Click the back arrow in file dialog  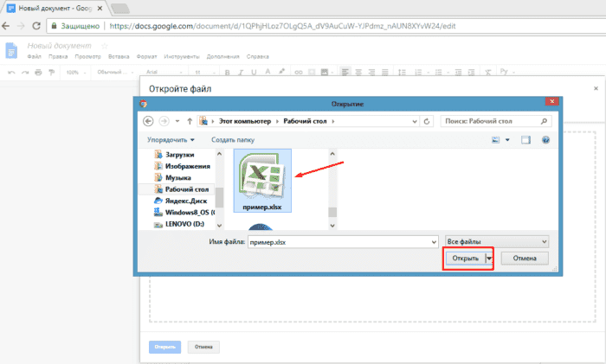[x=147, y=121]
